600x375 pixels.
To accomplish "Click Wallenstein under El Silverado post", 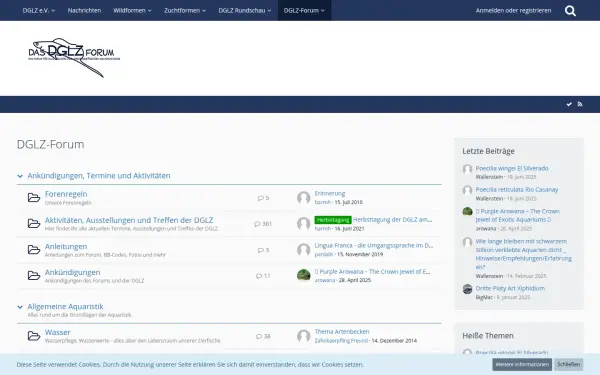I will coord(489,177).
